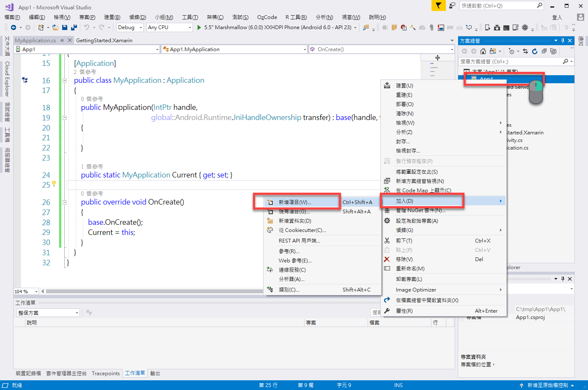
Task: Collapse the MyApplication class at line 16
Action: click(x=64, y=80)
